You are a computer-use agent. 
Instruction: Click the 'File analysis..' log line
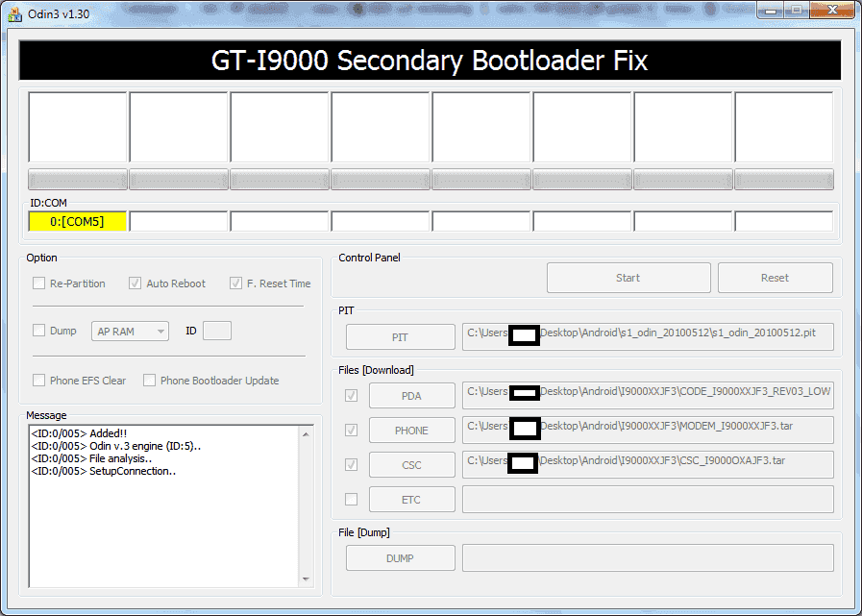[92, 458]
